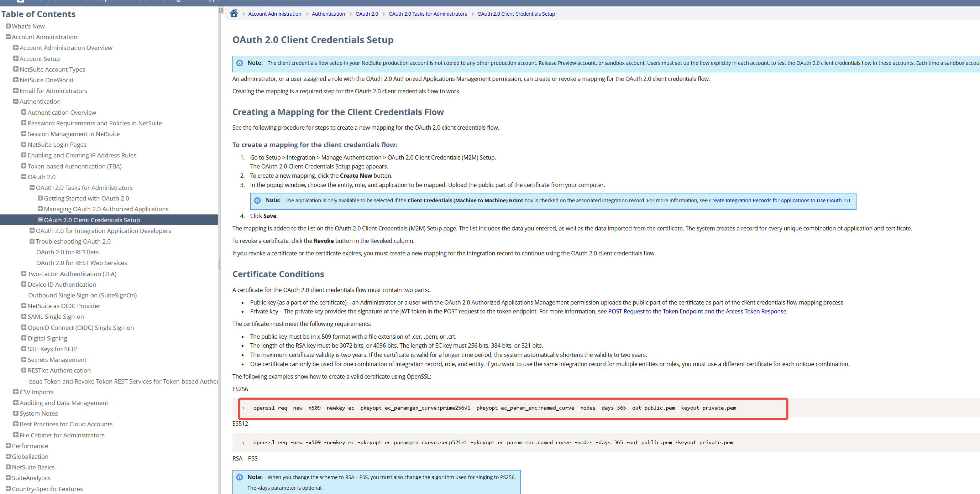Click the ES256 openssl command code block

click(494, 408)
